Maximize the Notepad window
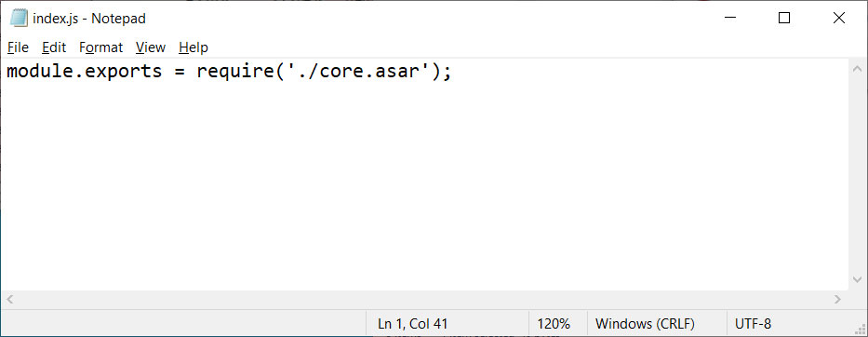Image resolution: width=868 pixels, height=337 pixels. tap(784, 19)
